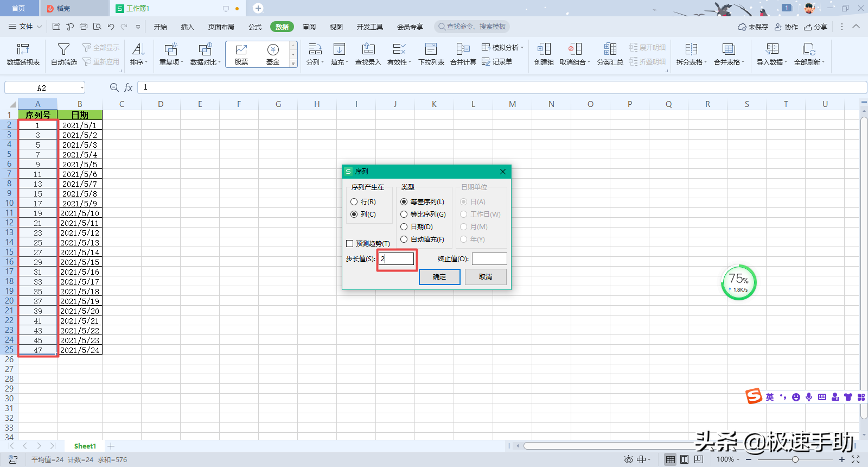This screenshot has height=467, width=868.
Task: Expand the 排序 sort dropdown
Action: pos(146,62)
